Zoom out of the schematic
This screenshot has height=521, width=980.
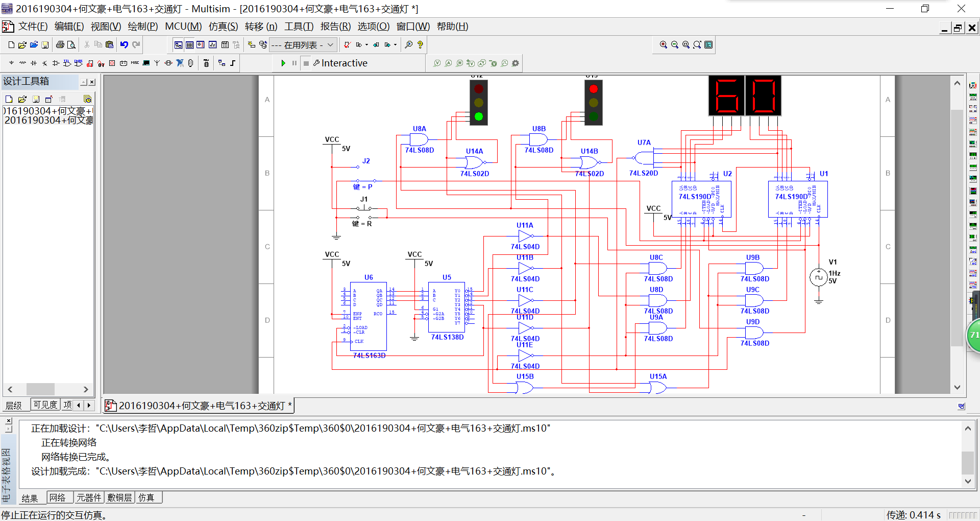click(x=675, y=45)
